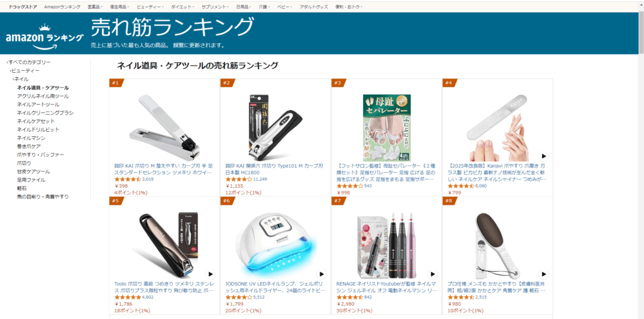The image size is (644, 319).
Task: Play video for RENAGE nail machine
Action: point(433,274)
